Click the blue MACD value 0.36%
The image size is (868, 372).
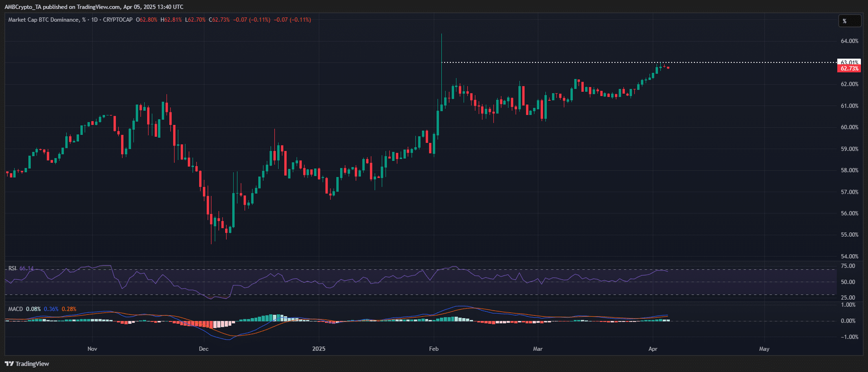[51, 309]
